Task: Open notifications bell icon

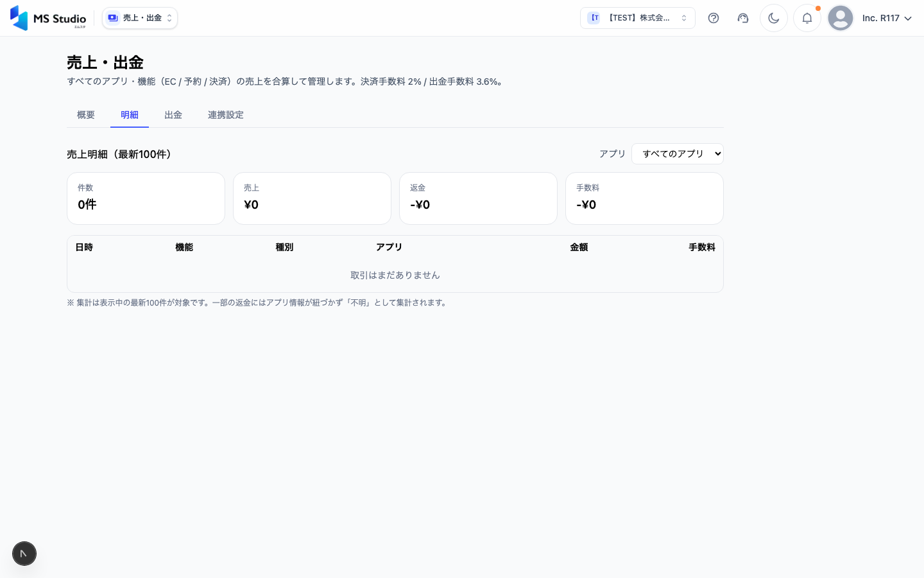Action: click(807, 18)
